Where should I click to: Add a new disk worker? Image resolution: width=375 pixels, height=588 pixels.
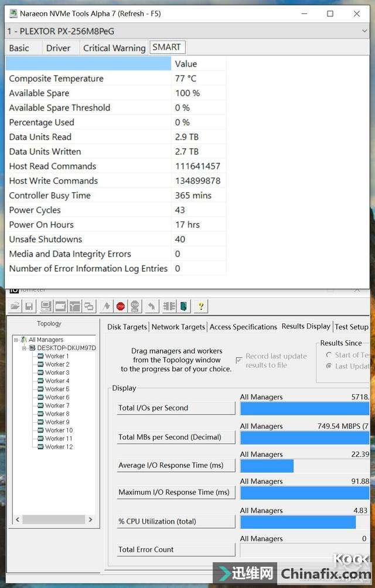[x=60, y=306]
